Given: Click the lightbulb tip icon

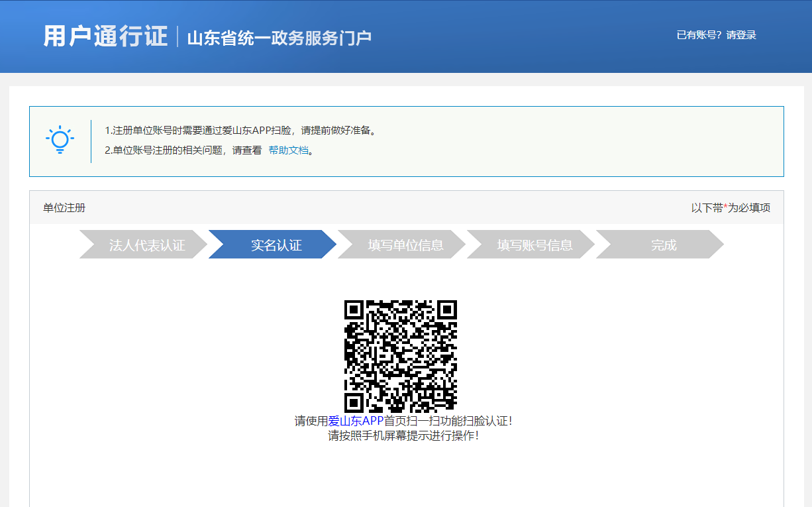Looking at the screenshot, I should (60, 140).
